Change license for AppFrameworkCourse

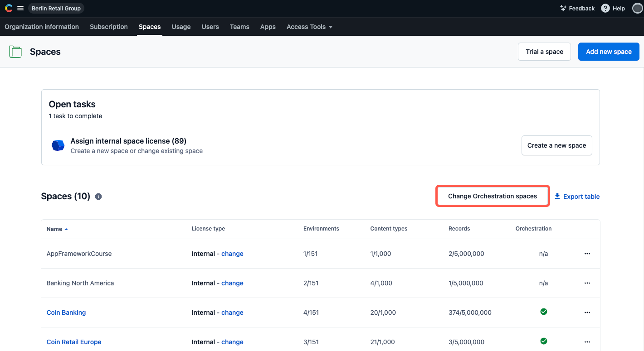pyautogui.click(x=232, y=254)
